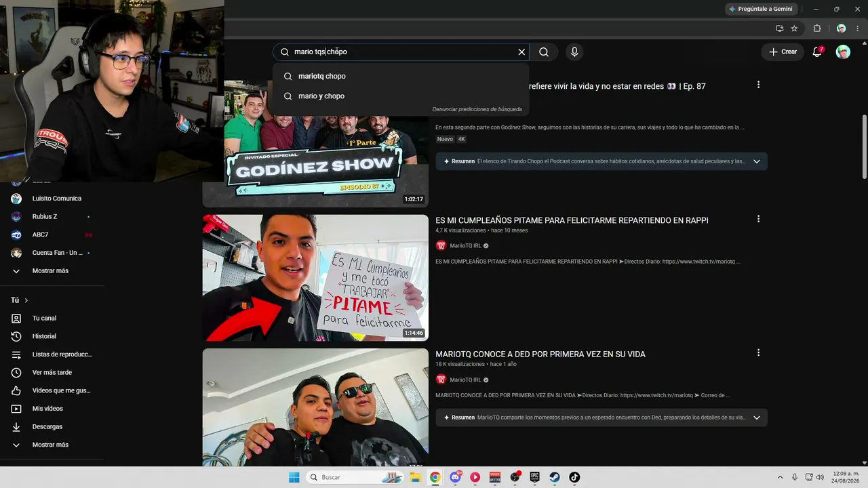Open MariioTQ IRL channel under the DED video
This screenshot has height=488, width=868.
click(465, 380)
